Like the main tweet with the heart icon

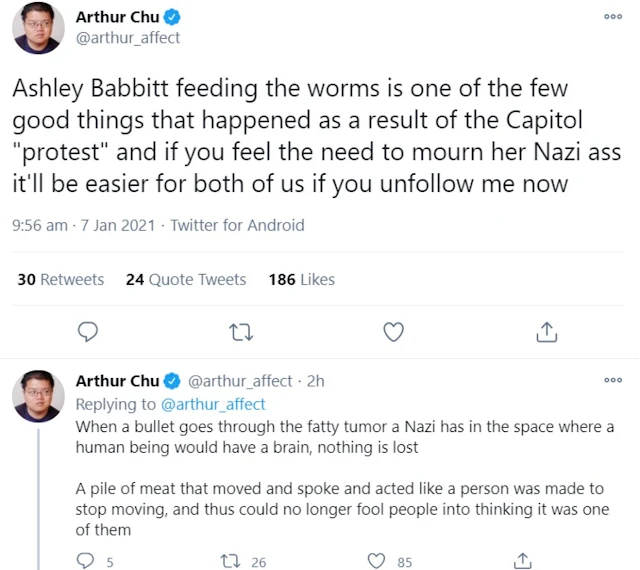point(394,331)
